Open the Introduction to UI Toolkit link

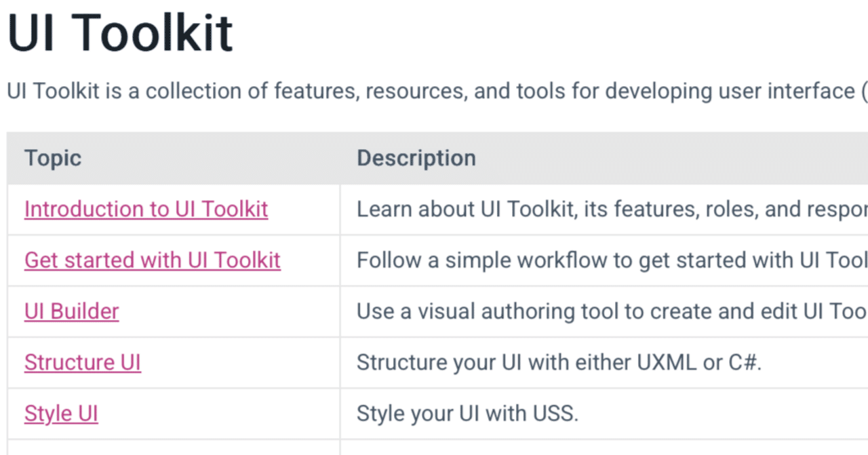[x=146, y=209]
